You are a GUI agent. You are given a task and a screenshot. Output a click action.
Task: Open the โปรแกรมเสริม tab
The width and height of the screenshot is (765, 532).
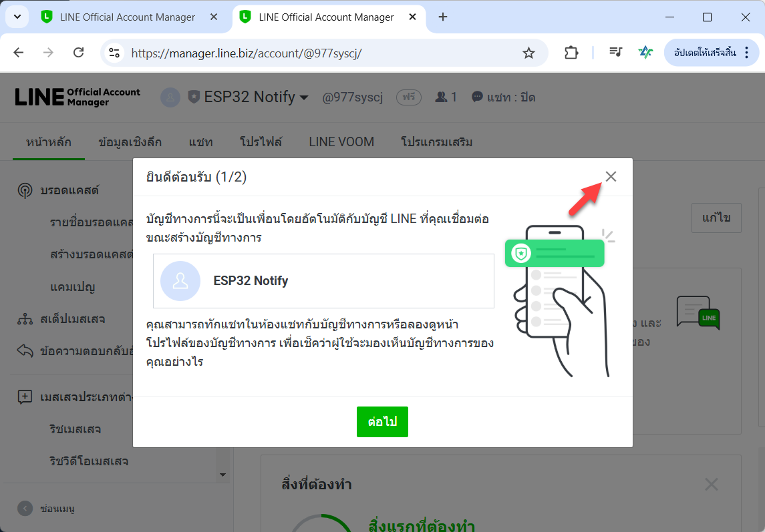click(x=436, y=142)
